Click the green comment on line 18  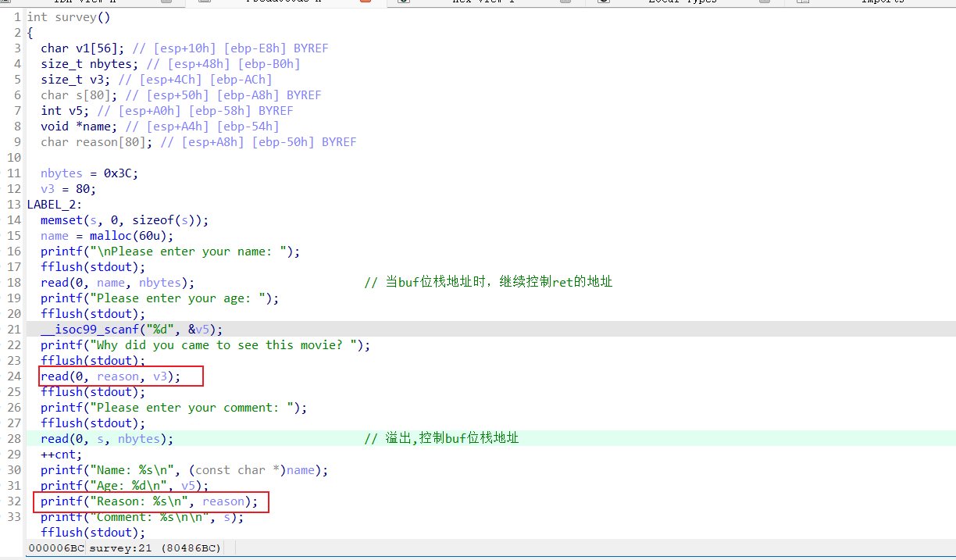coord(488,283)
